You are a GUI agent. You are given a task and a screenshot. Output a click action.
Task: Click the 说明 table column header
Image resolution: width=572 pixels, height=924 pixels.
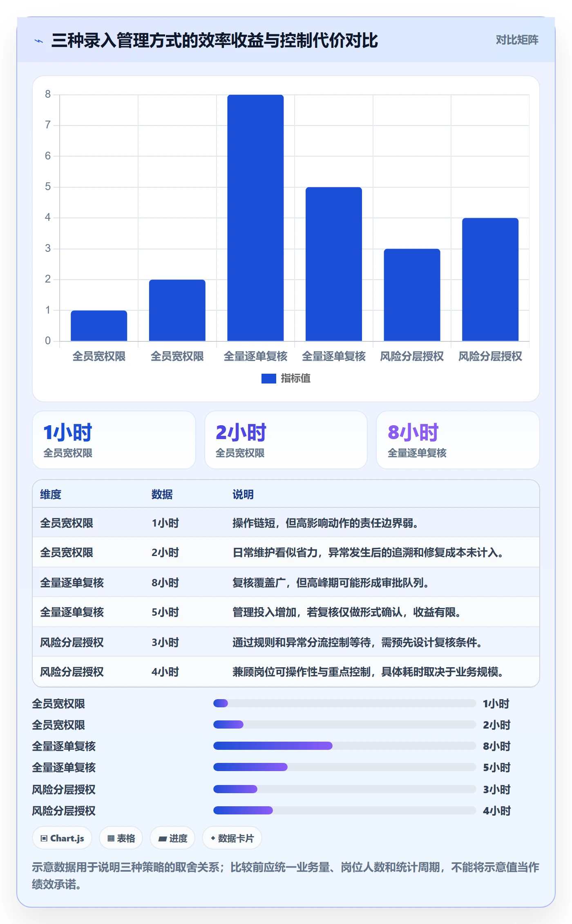pyautogui.click(x=243, y=494)
